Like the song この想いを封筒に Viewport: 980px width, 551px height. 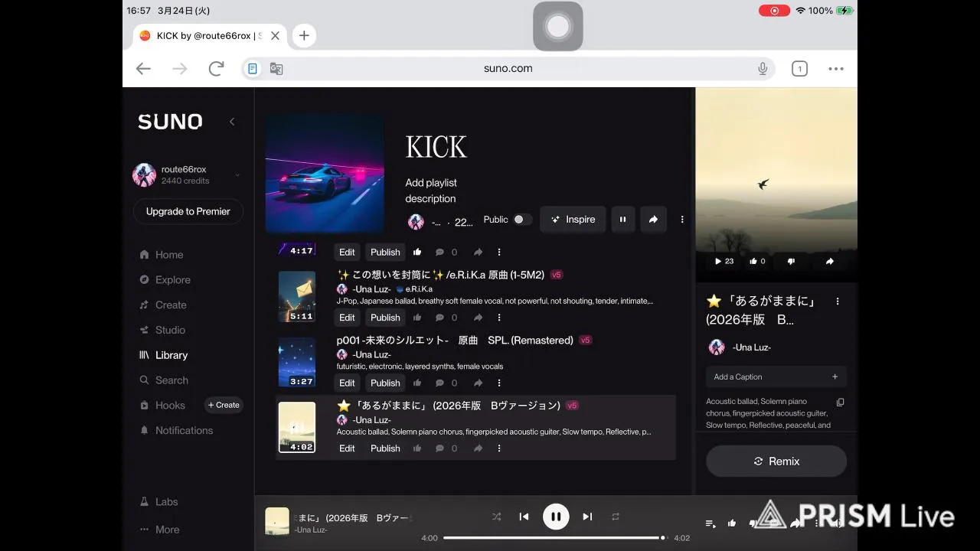417,318
